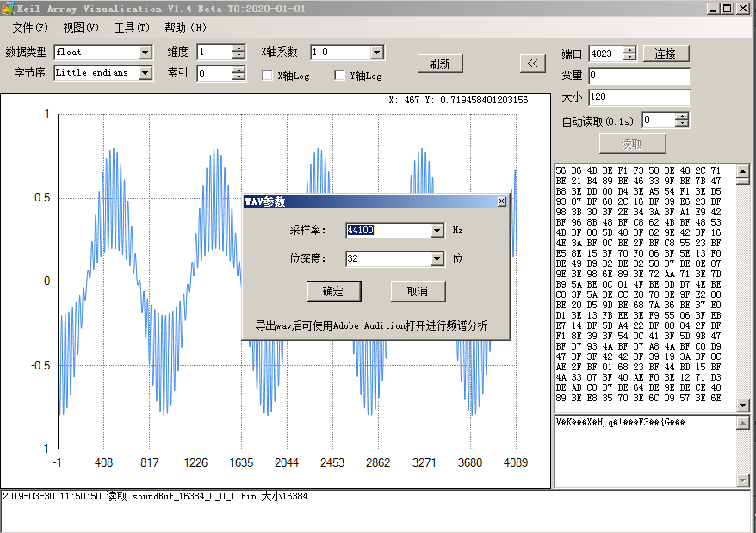Increase the 自动读取 interval using its spinner
This screenshot has height=533, width=756.
[x=681, y=116]
